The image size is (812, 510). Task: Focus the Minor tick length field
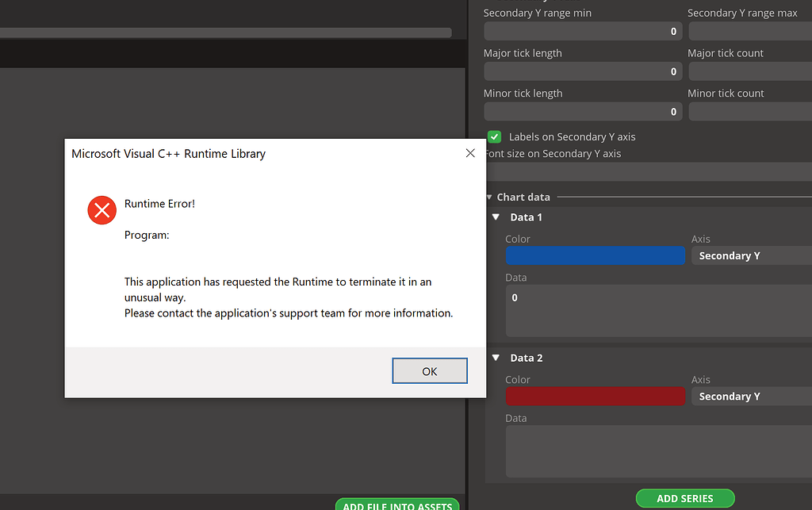pyautogui.click(x=583, y=112)
